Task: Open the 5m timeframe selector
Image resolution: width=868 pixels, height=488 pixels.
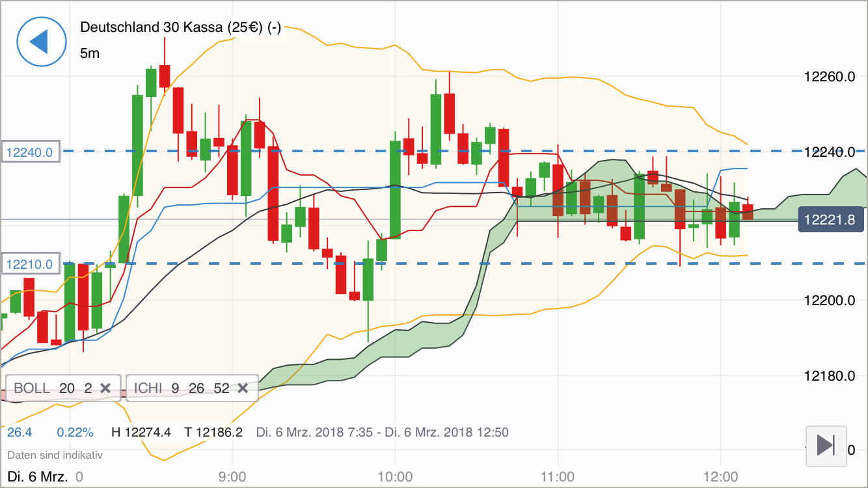Action: point(90,53)
